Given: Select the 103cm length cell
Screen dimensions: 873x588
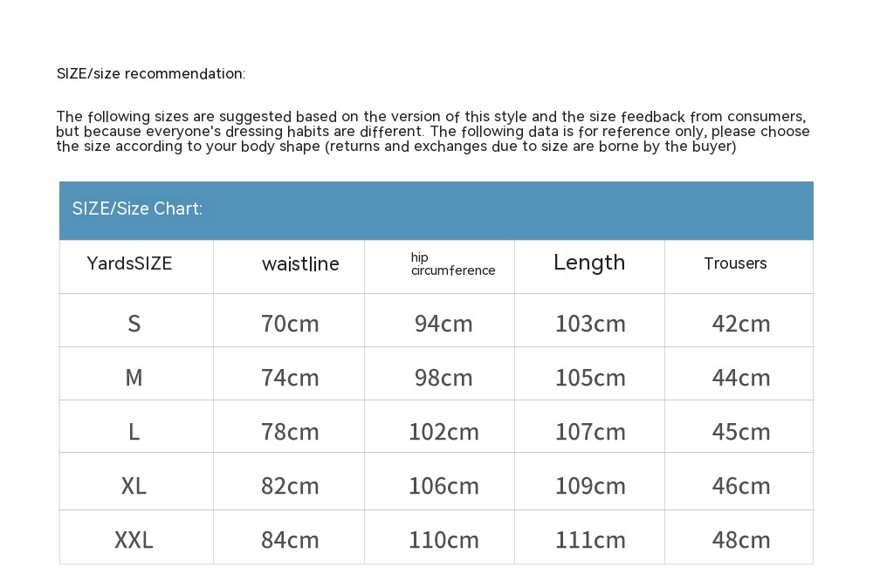Looking at the screenshot, I should pos(590,324).
